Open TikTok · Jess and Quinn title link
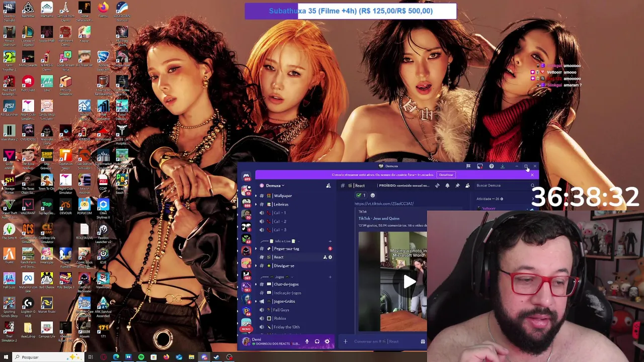This screenshot has width=644, height=362. [x=379, y=219]
